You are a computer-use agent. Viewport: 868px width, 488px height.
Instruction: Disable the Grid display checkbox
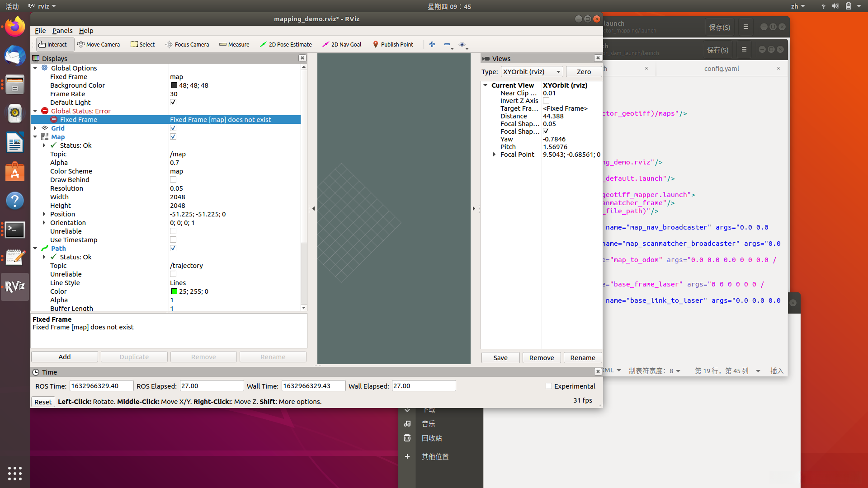173,128
